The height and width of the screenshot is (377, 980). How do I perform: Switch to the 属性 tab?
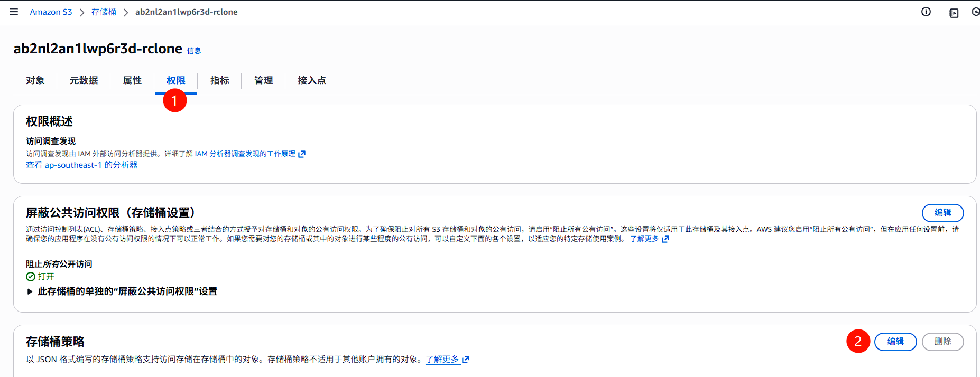coord(132,81)
